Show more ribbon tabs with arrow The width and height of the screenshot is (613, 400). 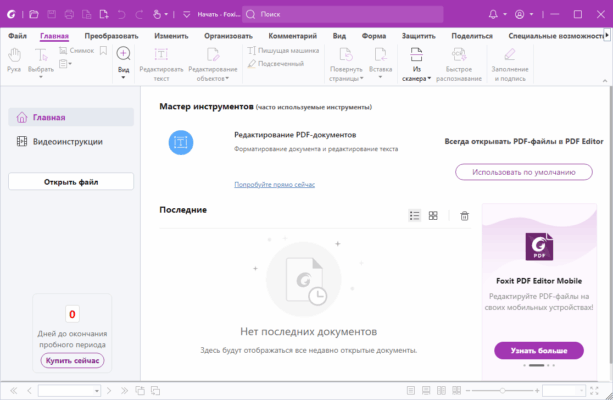[607, 35]
